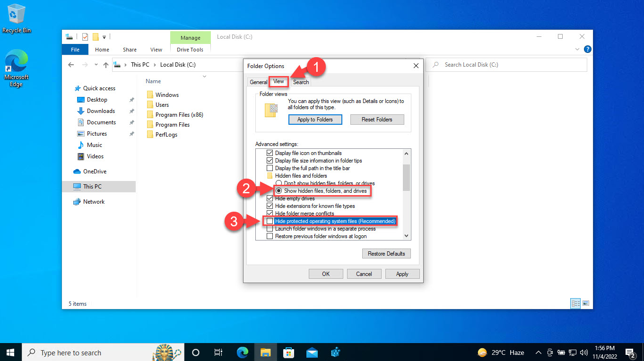Toggle Hide extensions for known file types
The height and width of the screenshot is (361, 644).
tap(270, 206)
